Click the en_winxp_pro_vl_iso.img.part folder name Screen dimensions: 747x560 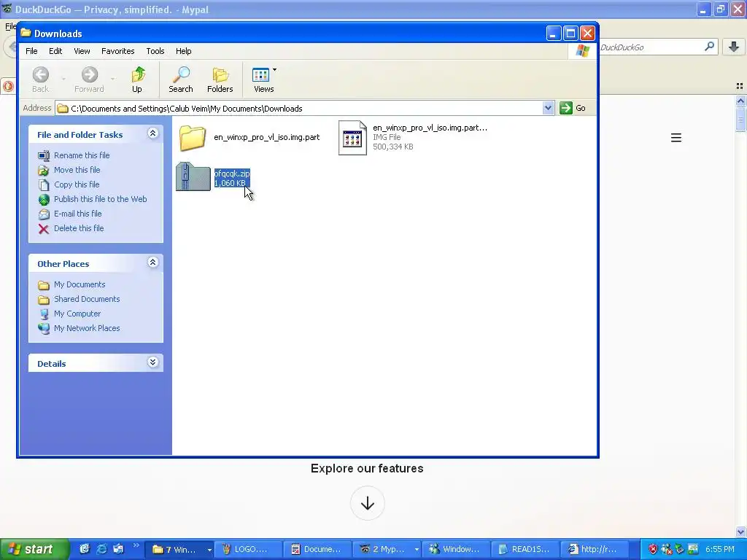coord(267,137)
